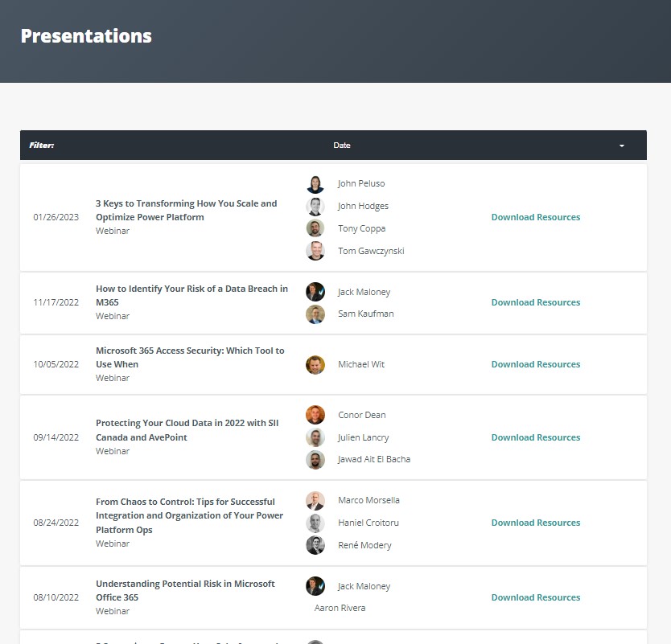Image resolution: width=671 pixels, height=644 pixels.
Task: Click René Modery's profile photo
Action: [315, 545]
